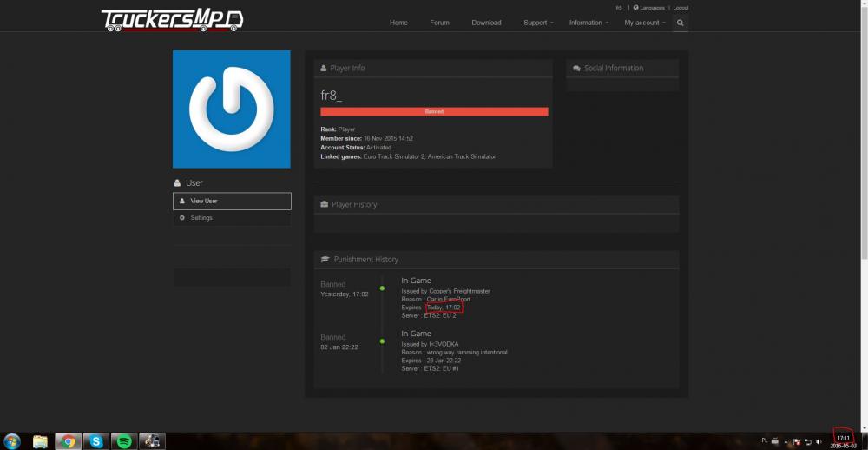The height and width of the screenshot is (450, 868).
Task: Open the Forum page
Action: (x=439, y=23)
